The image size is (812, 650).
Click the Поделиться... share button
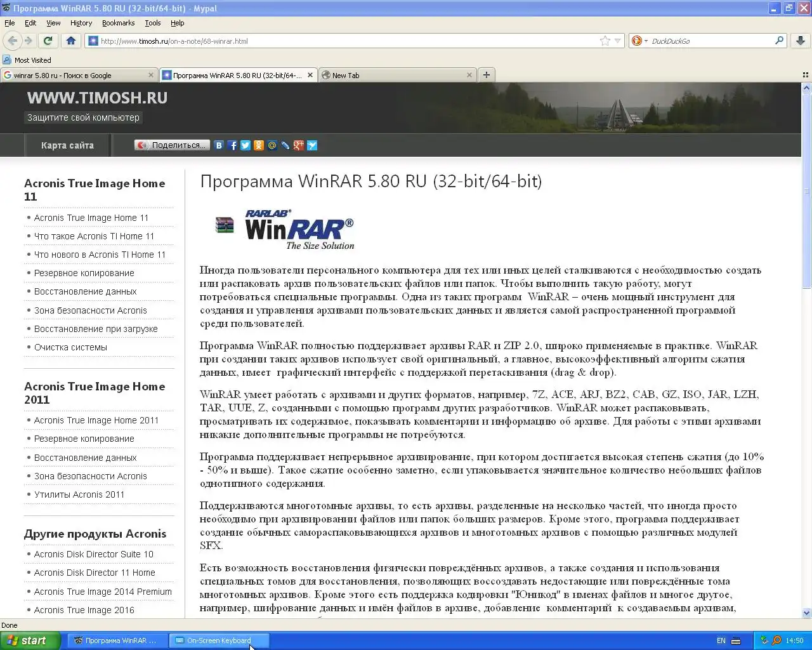tap(172, 145)
